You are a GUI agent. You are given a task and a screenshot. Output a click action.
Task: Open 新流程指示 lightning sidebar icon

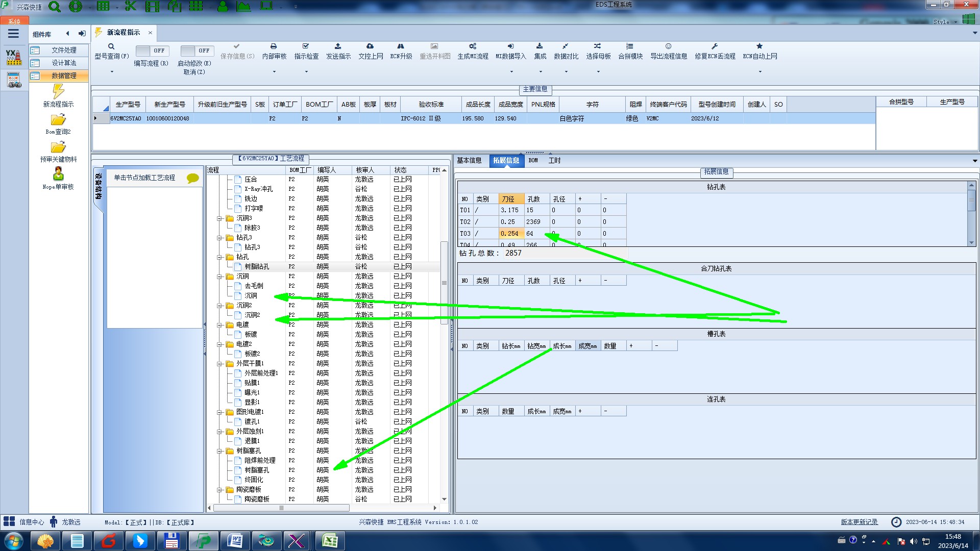click(x=58, y=91)
